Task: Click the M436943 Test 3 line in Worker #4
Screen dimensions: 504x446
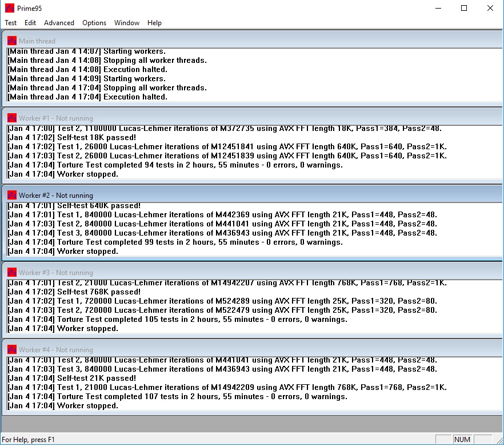Action: [x=222, y=369]
